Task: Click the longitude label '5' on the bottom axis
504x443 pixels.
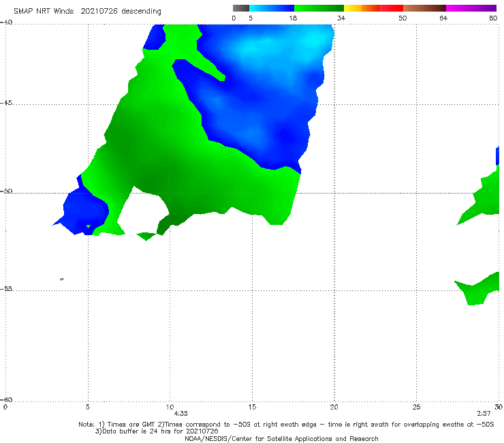Action: pyautogui.click(x=87, y=407)
